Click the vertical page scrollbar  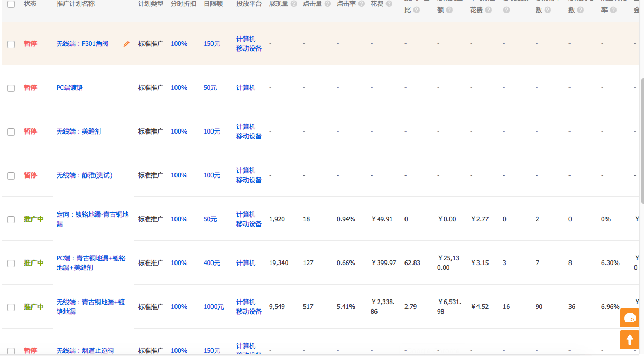coord(642,140)
